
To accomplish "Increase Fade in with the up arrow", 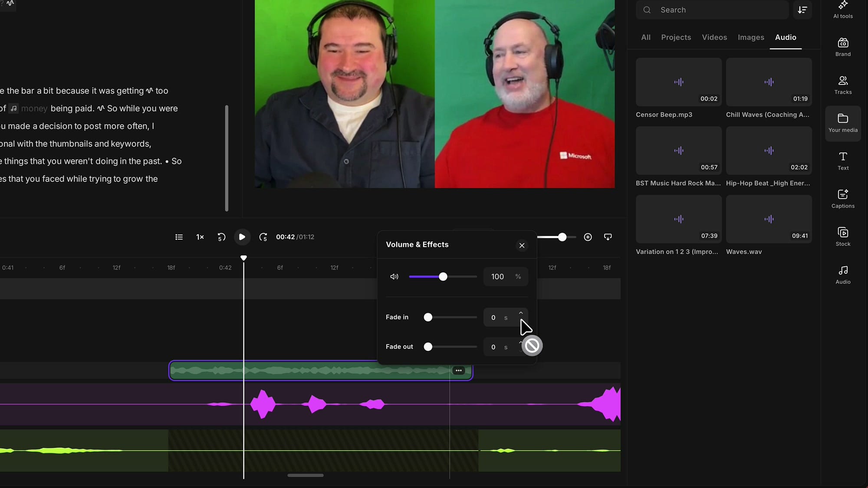I will point(521,313).
